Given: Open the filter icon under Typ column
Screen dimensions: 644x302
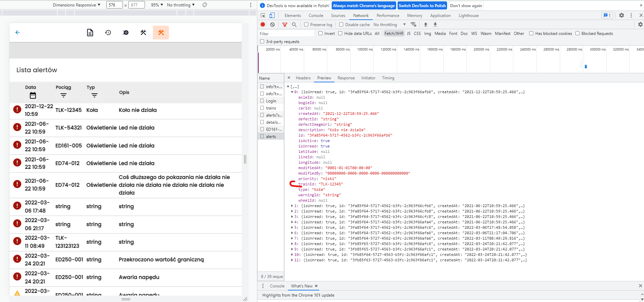Looking at the screenshot, I should pos(94,96).
